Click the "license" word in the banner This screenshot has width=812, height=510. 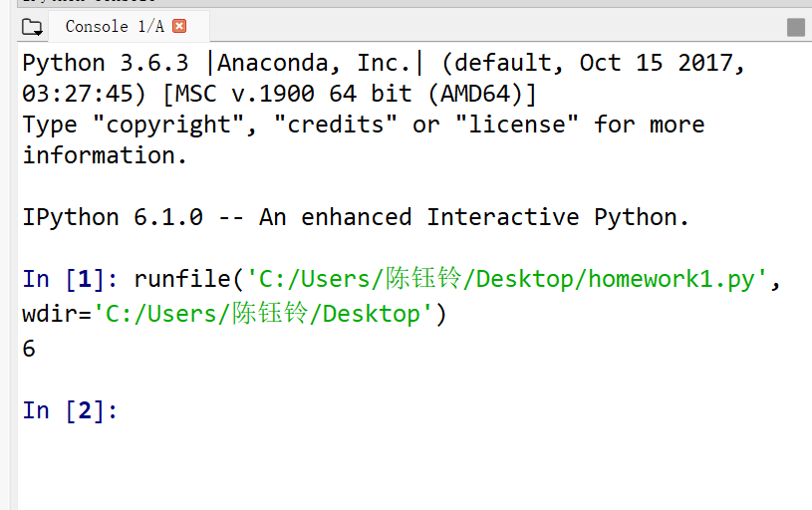coord(517,125)
